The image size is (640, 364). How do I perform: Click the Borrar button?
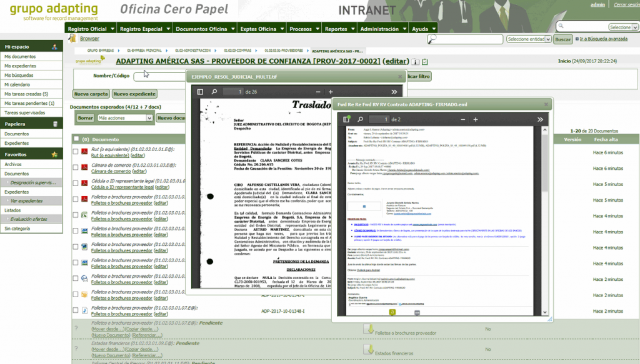(85, 118)
